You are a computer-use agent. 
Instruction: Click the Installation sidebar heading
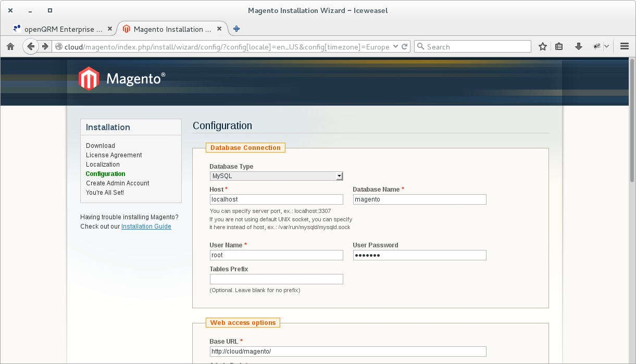pos(108,127)
